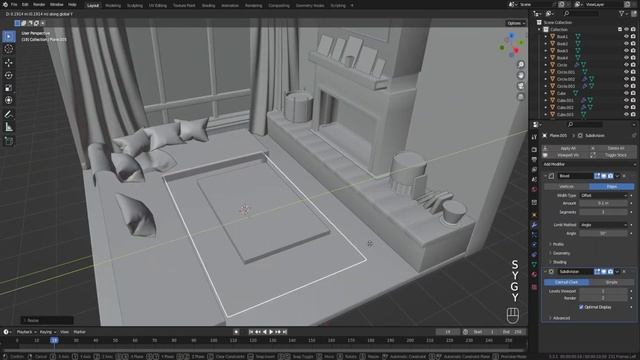Click the Bevel Amount value field
The image size is (640, 360).
click(603, 203)
